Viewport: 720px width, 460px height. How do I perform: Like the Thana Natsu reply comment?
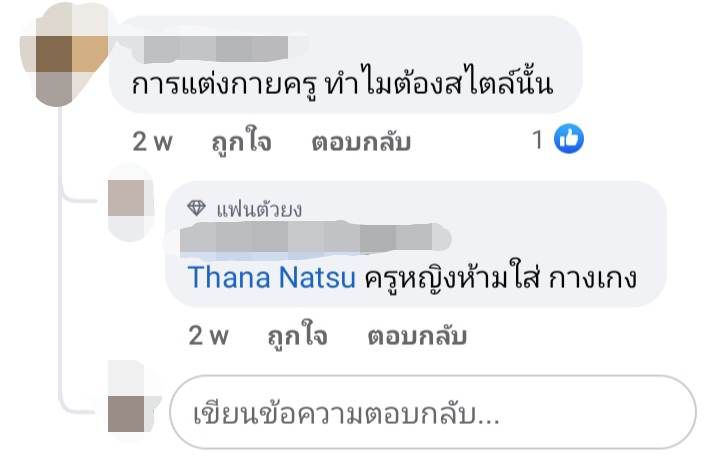297,336
